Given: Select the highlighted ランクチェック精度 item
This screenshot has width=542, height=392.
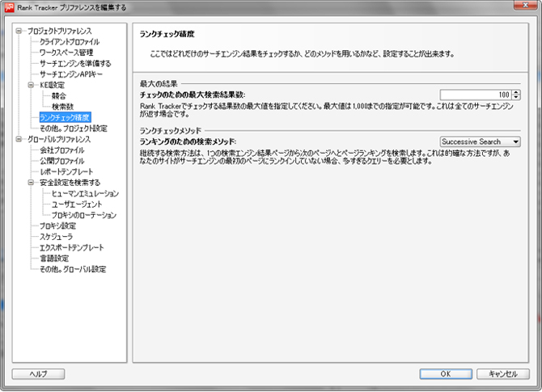Looking at the screenshot, I should point(65,117).
